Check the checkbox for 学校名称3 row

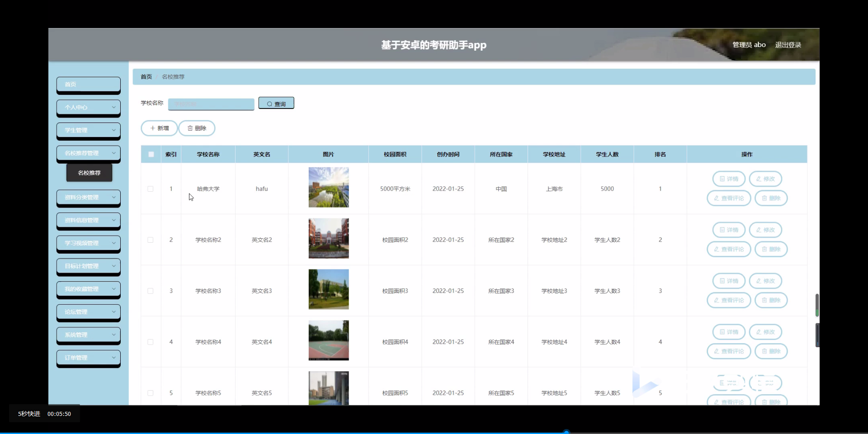[150, 291]
